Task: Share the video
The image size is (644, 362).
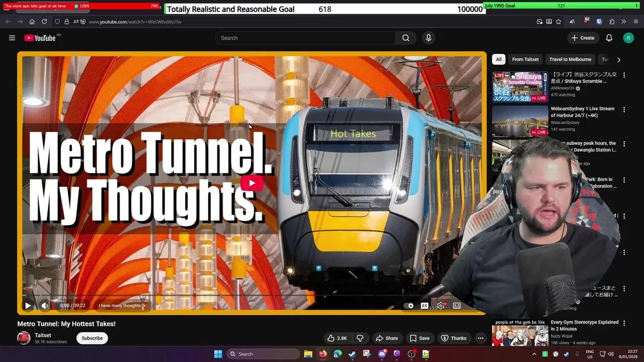Action: [386, 338]
